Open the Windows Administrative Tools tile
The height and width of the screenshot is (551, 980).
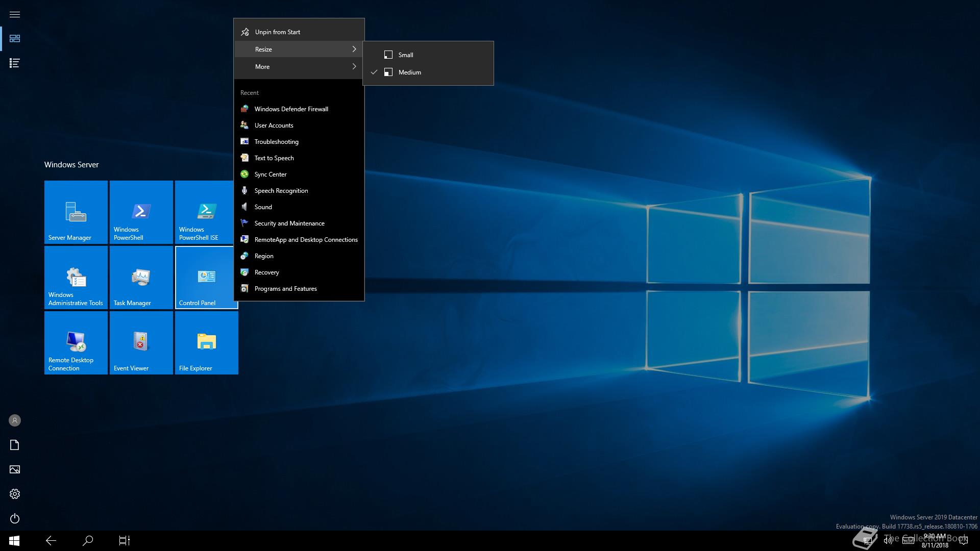coord(76,278)
